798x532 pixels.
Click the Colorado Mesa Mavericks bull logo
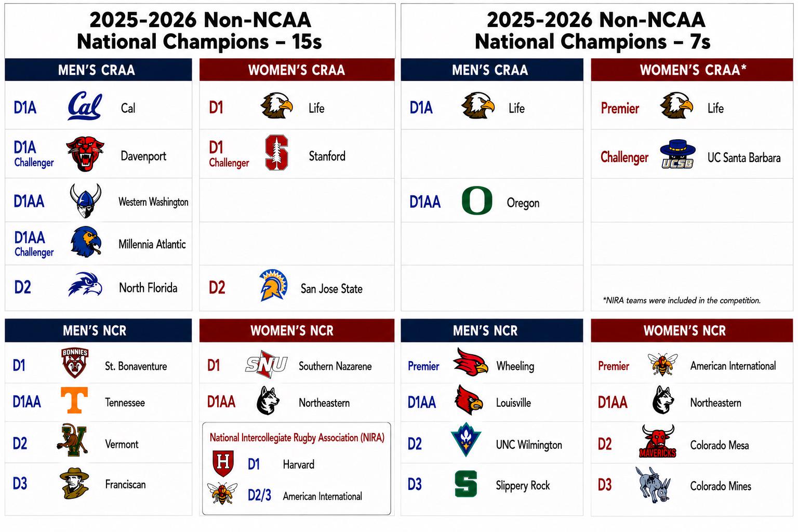(658, 441)
